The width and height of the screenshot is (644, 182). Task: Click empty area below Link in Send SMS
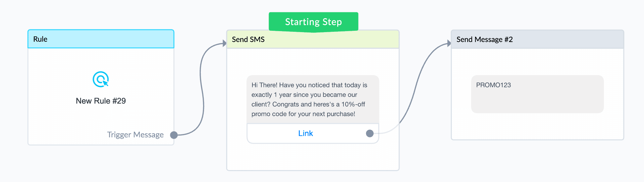pos(313,157)
